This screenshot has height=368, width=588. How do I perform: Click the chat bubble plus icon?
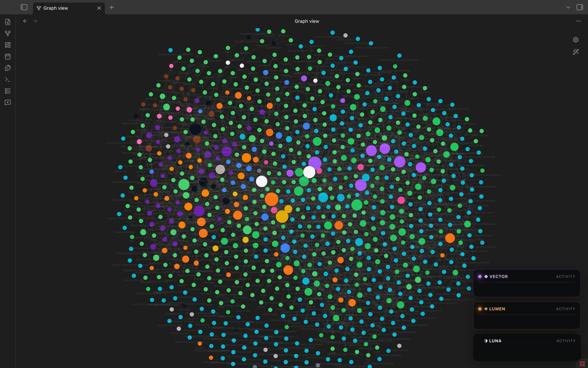point(8,103)
